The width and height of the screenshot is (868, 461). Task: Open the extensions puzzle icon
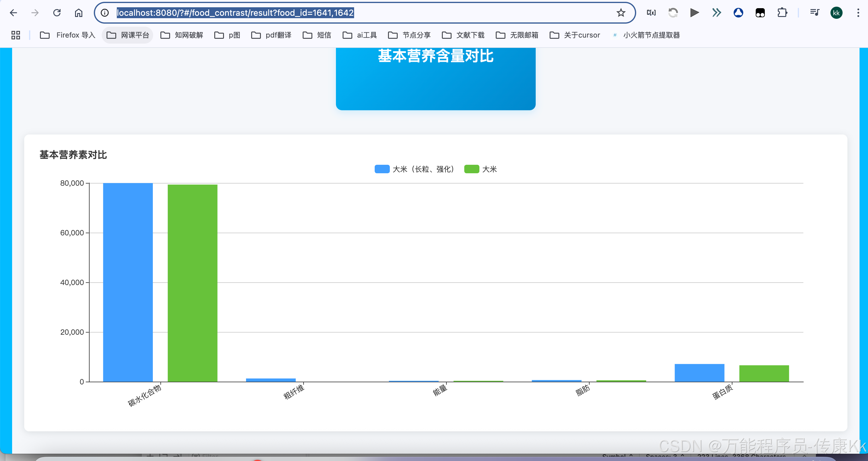[782, 13]
